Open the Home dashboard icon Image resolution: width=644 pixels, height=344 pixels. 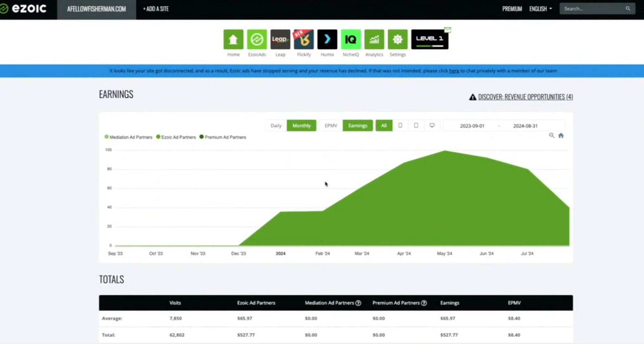pos(233,39)
